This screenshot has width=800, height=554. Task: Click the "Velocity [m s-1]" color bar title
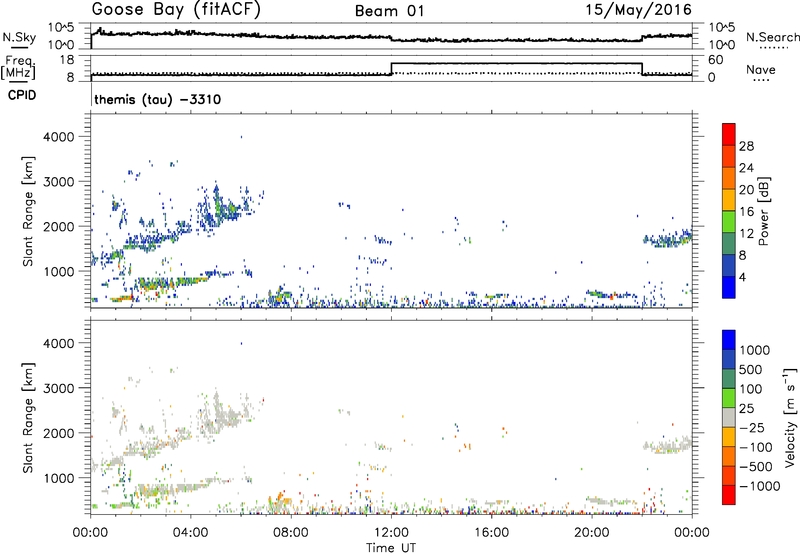[x=790, y=417]
